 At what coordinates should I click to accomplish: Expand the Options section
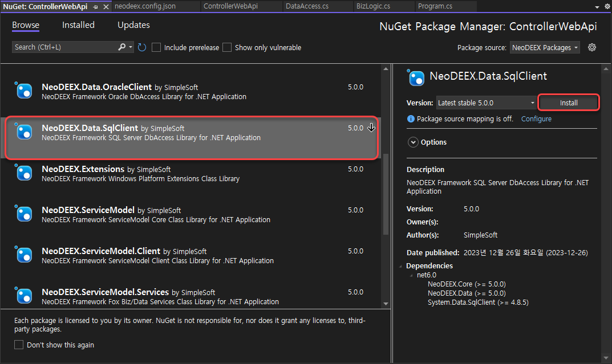click(x=413, y=142)
